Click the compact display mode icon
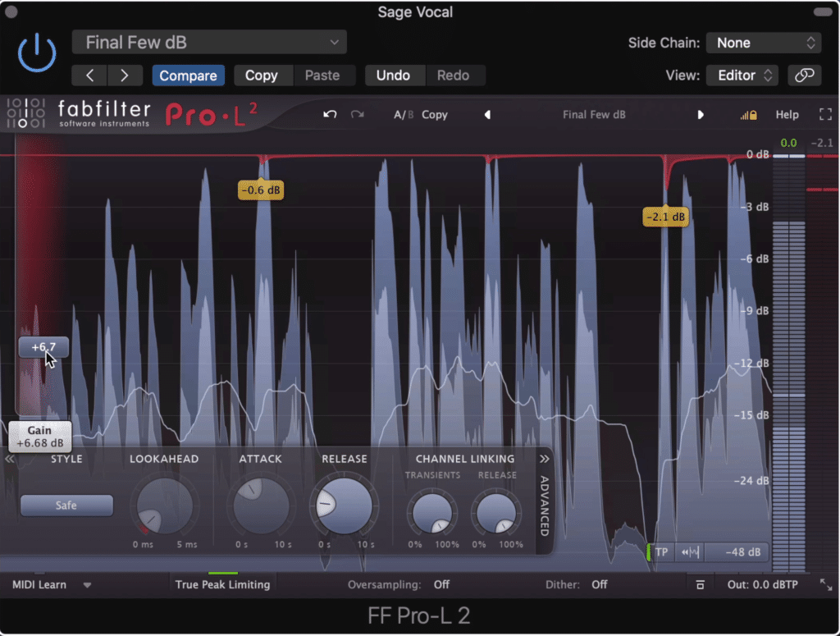This screenshot has height=636, width=840. 700,584
